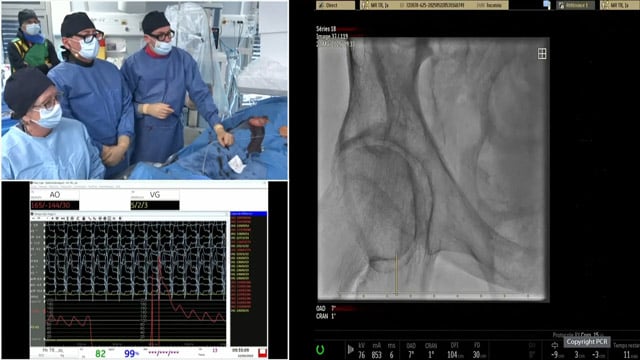Click the AO pressure readout 165/-144/30
640x360 pixels.
pos(55,205)
